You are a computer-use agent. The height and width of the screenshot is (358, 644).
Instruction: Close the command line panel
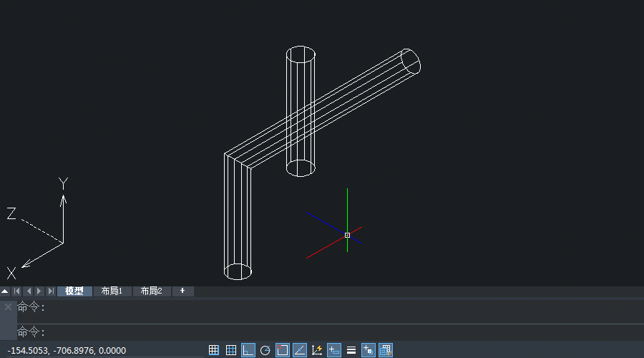[x=8, y=306]
